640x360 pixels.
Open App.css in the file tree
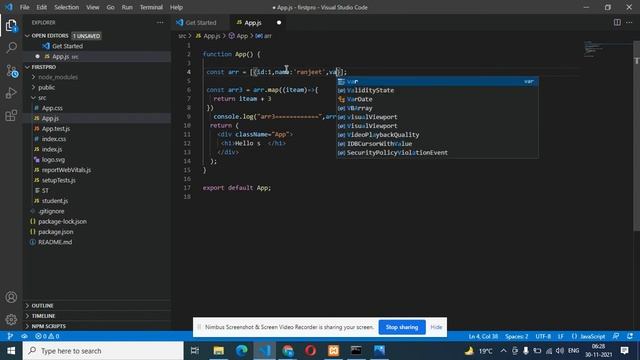(52, 108)
